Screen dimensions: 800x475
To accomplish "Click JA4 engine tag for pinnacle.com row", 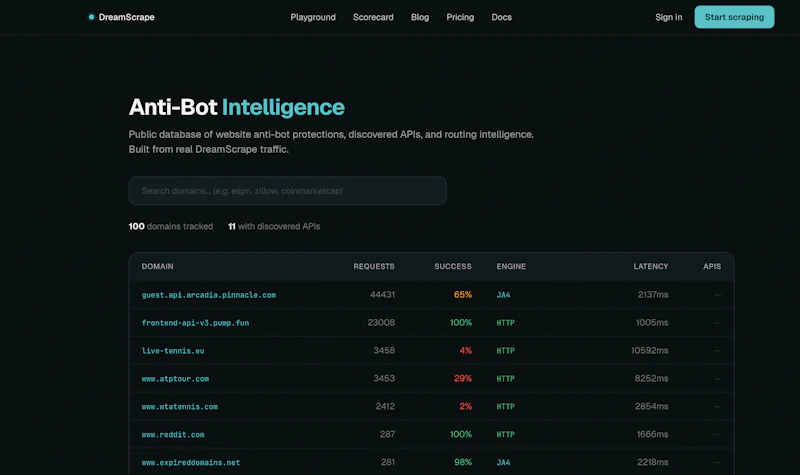I will coord(503,295).
